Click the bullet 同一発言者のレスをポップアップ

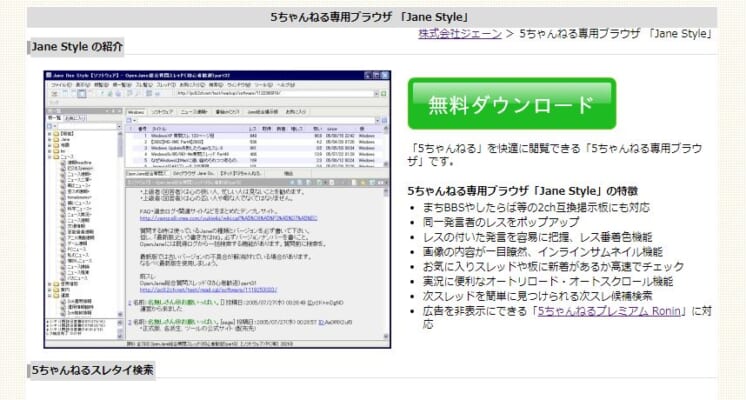(501, 222)
